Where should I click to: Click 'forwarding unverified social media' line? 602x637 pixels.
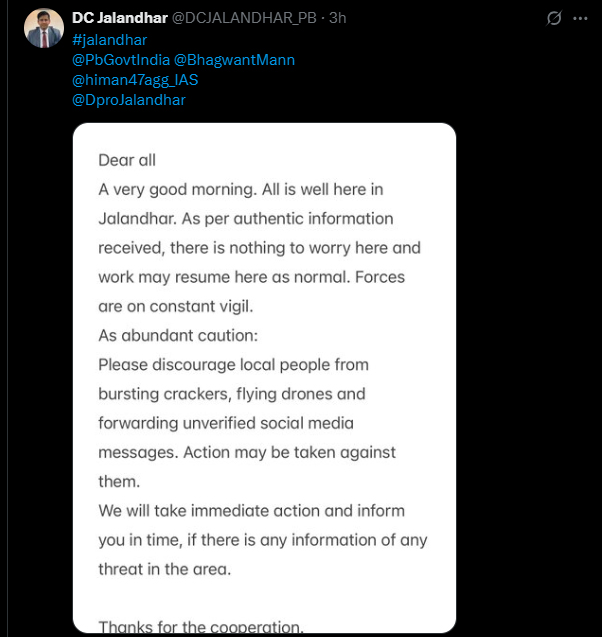(226, 423)
